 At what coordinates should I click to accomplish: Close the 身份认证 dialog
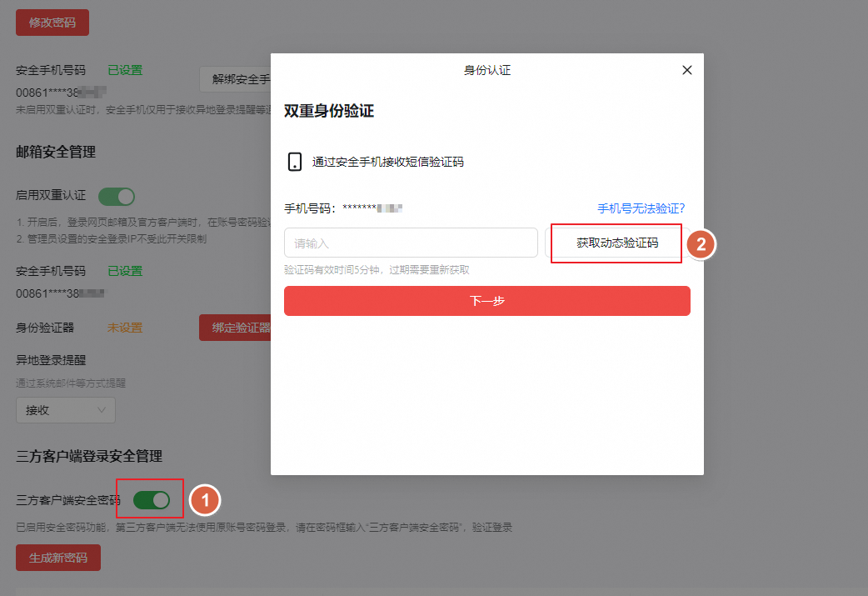(686, 70)
